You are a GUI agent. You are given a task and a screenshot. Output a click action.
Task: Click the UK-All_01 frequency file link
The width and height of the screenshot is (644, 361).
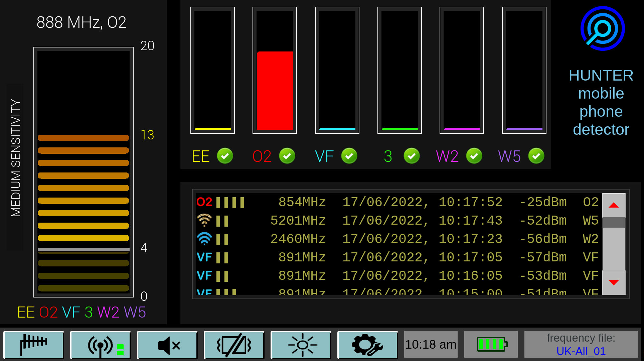tap(581, 351)
